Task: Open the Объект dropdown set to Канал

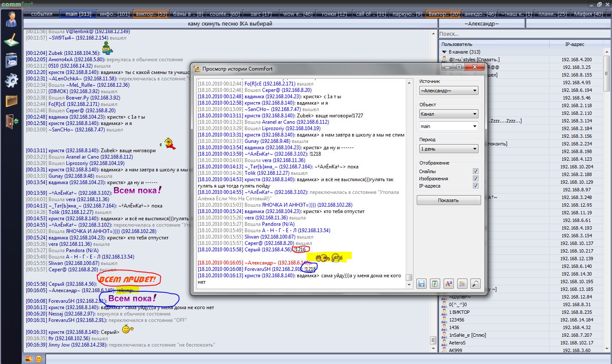Action: pyautogui.click(x=449, y=114)
